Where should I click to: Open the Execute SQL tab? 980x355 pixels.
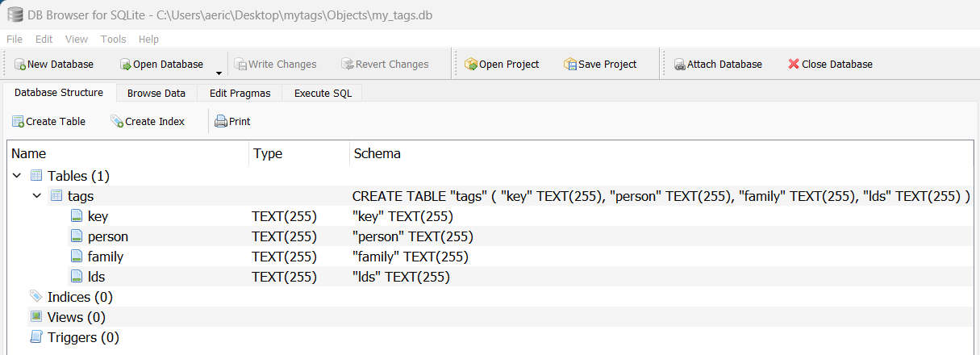[x=323, y=93]
